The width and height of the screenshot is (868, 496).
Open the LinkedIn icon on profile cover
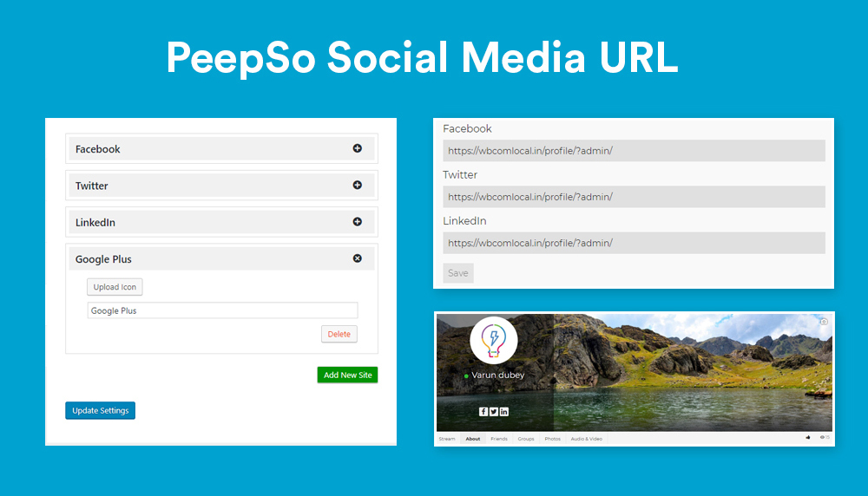coord(504,411)
